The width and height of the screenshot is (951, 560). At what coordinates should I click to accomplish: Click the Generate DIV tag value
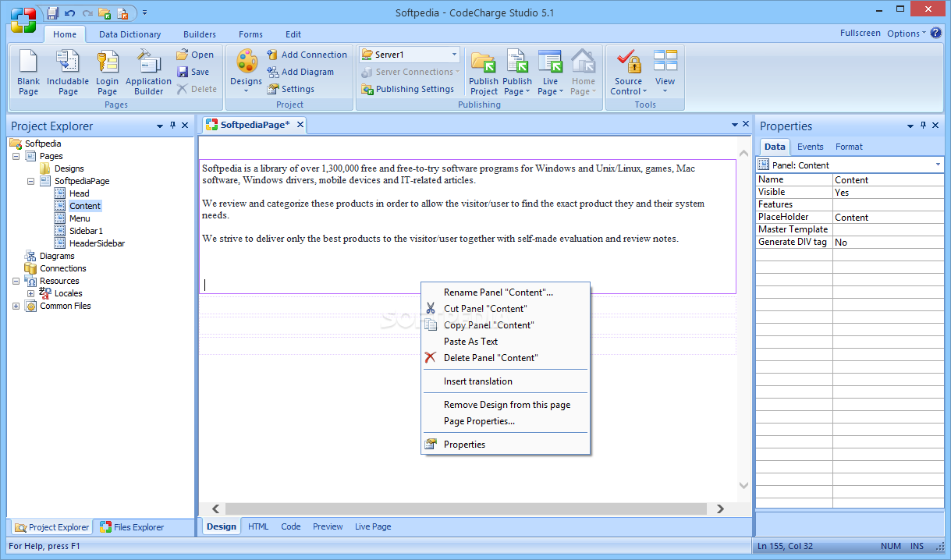pyautogui.click(x=888, y=242)
